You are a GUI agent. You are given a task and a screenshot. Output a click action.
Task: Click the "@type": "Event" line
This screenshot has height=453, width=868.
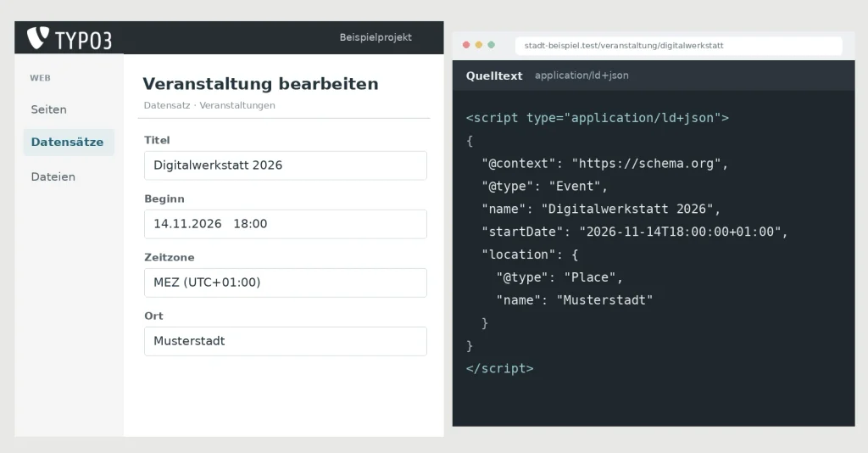click(545, 186)
